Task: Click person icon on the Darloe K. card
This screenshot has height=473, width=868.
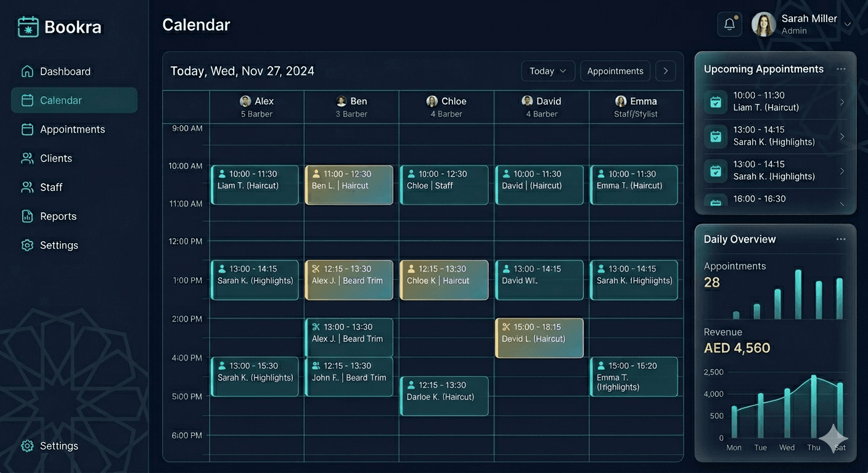Action: tap(411, 385)
